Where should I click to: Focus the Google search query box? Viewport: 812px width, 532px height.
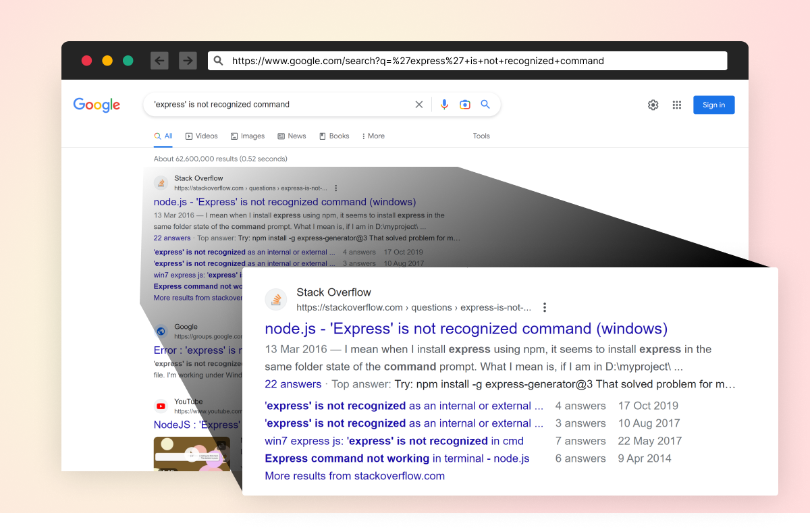[280, 105]
